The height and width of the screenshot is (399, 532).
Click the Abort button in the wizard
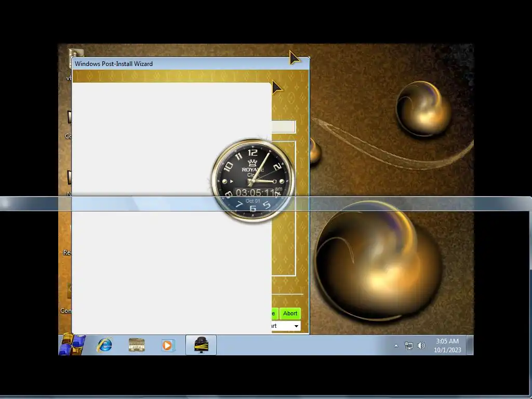(x=290, y=313)
